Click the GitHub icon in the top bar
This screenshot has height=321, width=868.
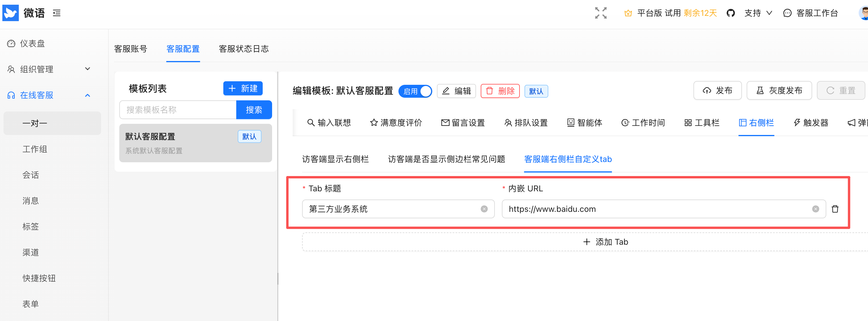(x=731, y=13)
